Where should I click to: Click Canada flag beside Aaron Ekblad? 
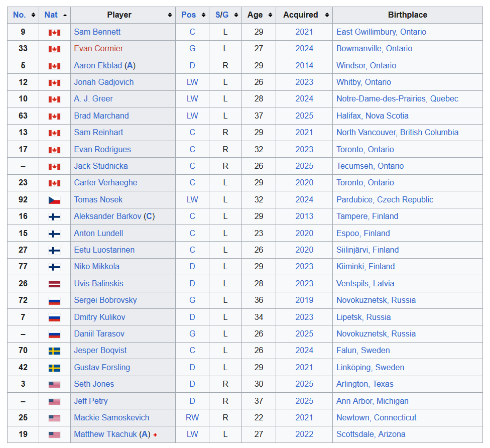[54, 66]
